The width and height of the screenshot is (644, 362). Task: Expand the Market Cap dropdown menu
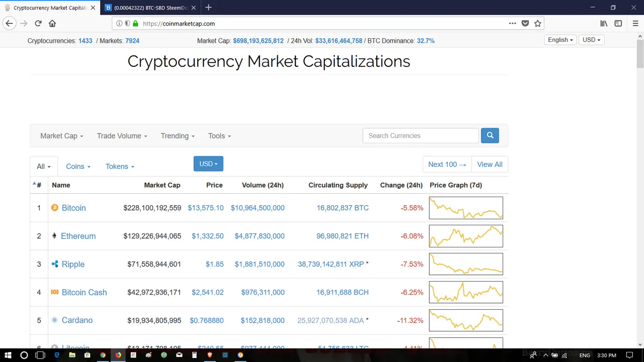click(62, 136)
